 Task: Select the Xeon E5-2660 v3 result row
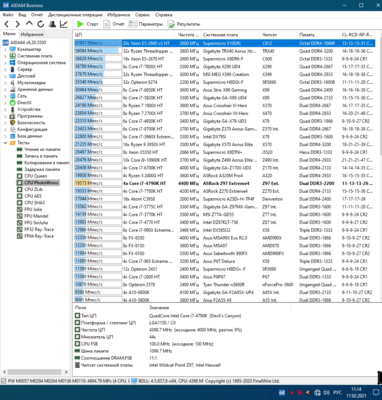pyautogui.click(x=225, y=43)
